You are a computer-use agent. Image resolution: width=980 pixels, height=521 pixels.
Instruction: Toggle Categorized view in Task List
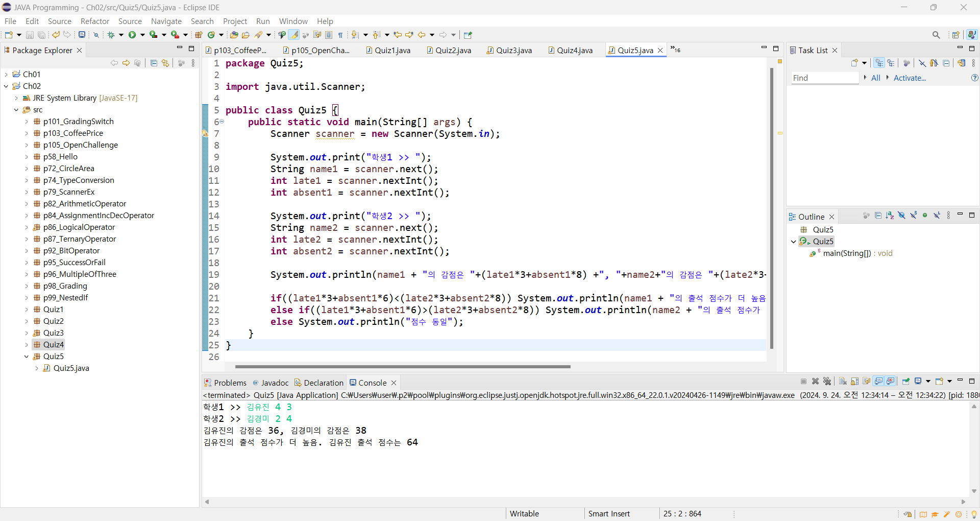point(879,63)
